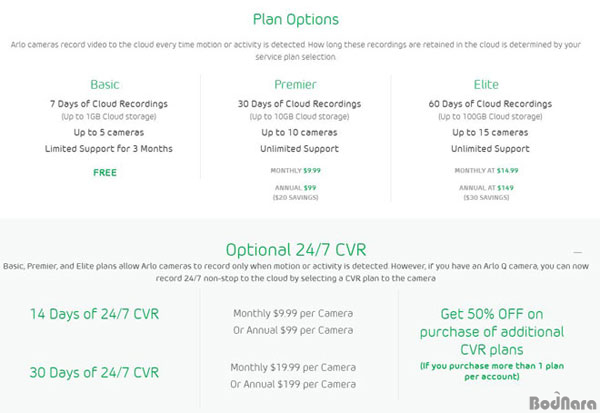Screen dimensions: 600x413
Task: Choose the FREE Basic plan price
Action: [x=105, y=173]
